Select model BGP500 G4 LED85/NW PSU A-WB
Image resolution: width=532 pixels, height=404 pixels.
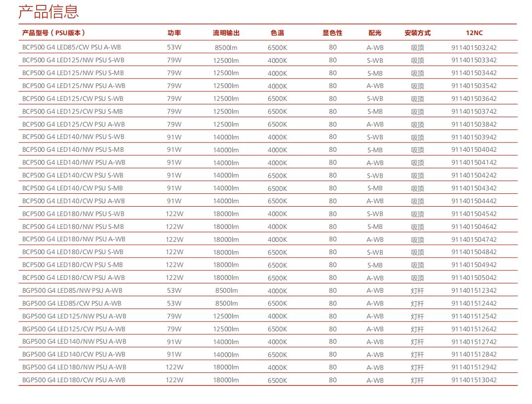coord(72,290)
